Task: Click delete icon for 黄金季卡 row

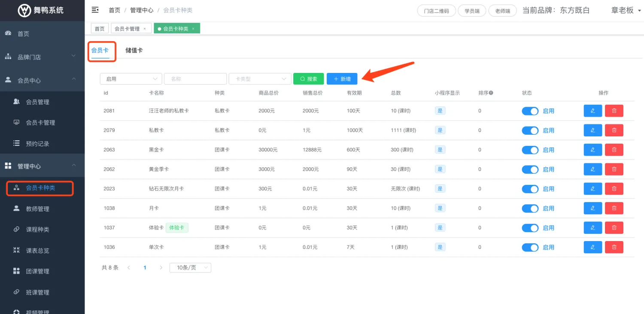Action: click(x=614, y=169)
